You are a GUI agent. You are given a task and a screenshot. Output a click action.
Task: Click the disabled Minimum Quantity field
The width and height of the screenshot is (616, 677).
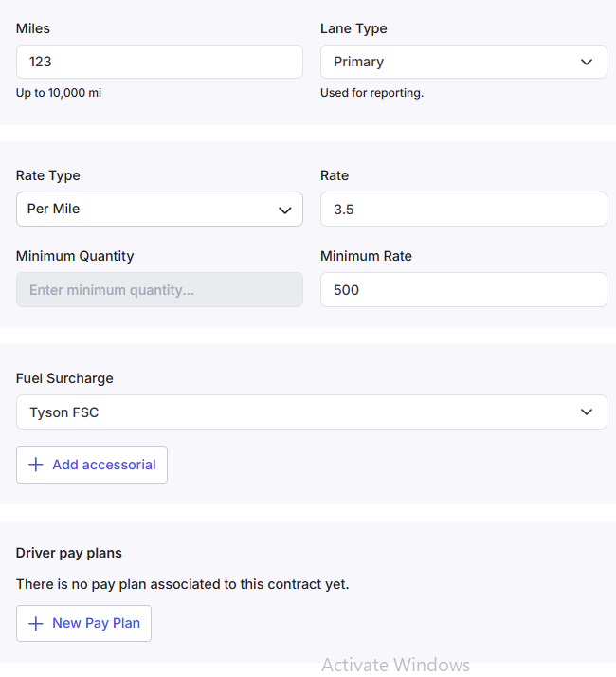click(159, 290)
